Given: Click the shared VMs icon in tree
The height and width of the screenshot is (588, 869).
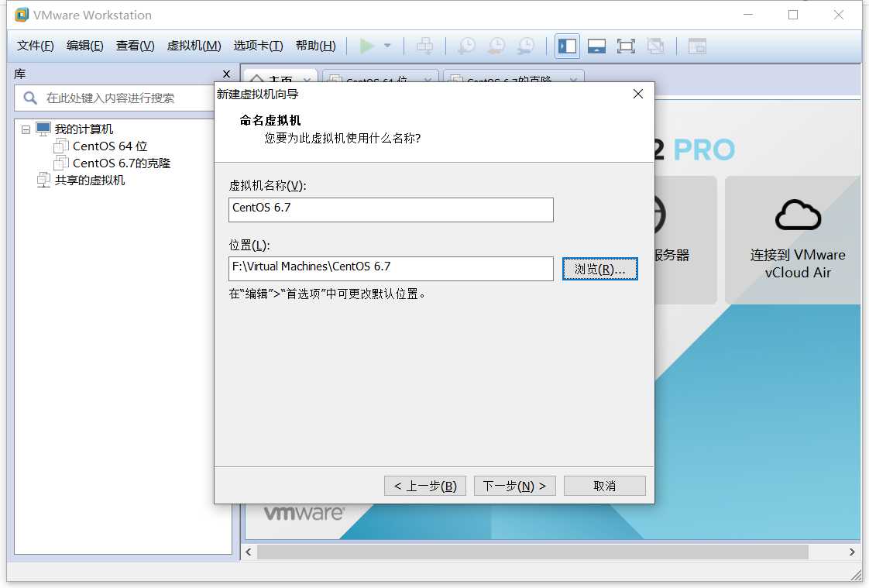Looking at the screenshot, I should (x=43, y=180).
